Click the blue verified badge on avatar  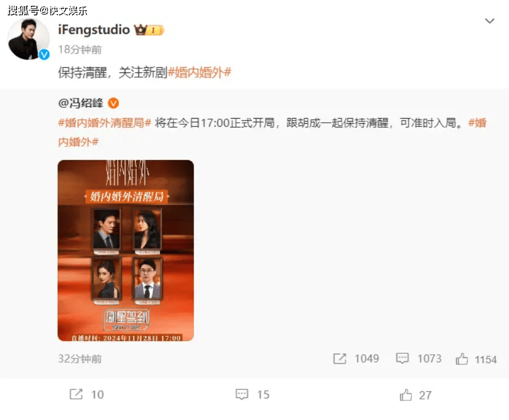[44, 54]
